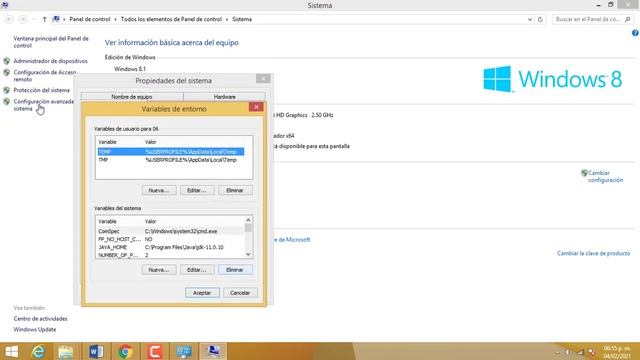The image size is (640, 360).
Task: Click Editar for system variables
Action: pyautogui.click(x=197, y=270)
